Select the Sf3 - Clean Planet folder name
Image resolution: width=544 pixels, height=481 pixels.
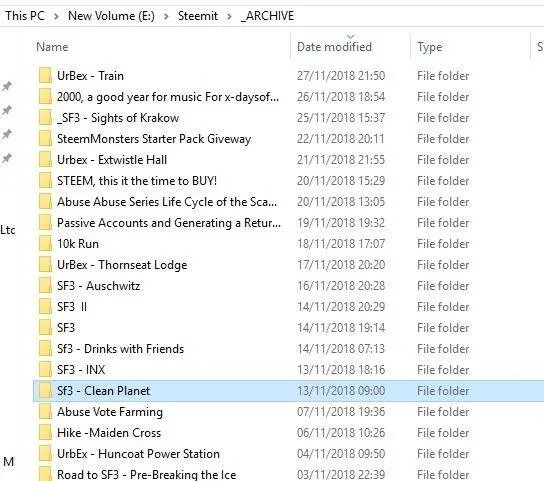tap(103, 391)
